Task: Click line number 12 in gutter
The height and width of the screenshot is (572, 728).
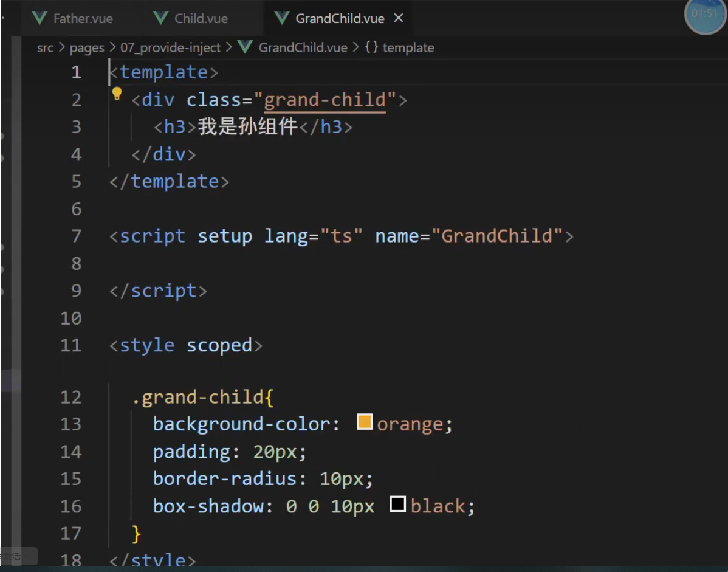Action: 70,398
